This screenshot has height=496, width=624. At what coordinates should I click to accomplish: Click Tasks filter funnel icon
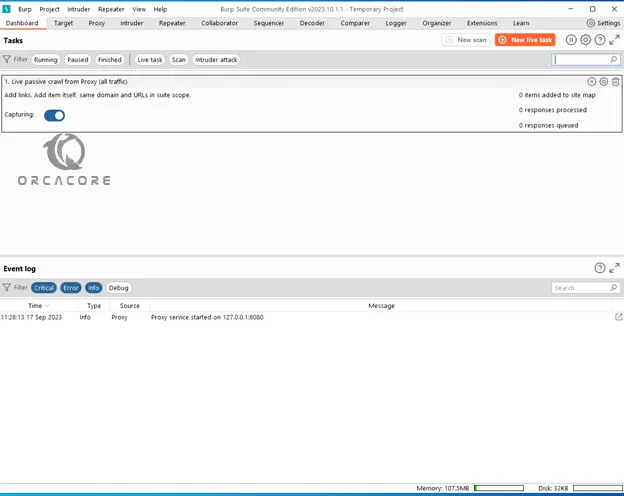click(x=6, y=59)
